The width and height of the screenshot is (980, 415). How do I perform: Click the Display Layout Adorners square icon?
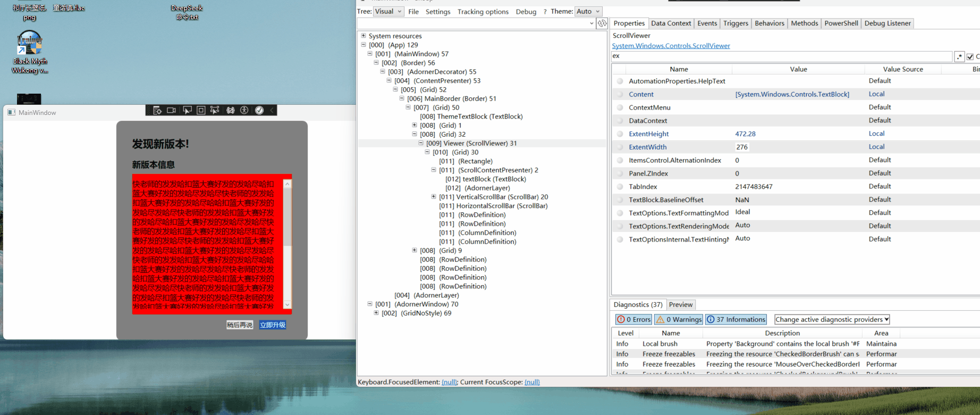pos(201,110)
